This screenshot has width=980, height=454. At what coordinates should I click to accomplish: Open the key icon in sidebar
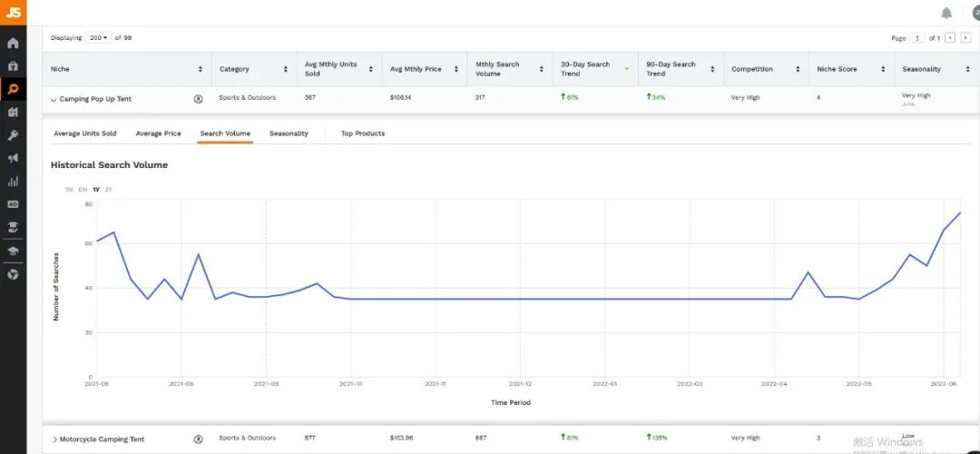pyautogui.click(x=13, y=135)
